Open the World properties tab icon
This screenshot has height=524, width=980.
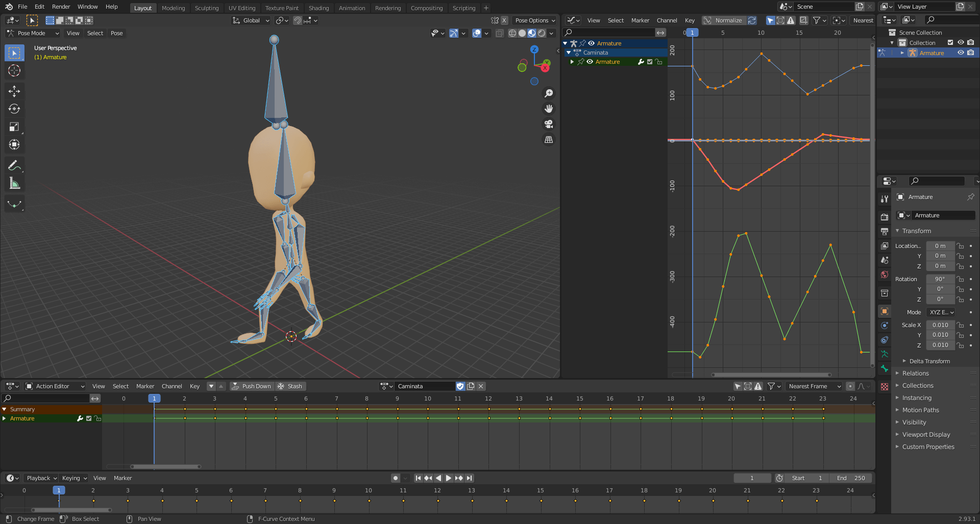[885, 275]
